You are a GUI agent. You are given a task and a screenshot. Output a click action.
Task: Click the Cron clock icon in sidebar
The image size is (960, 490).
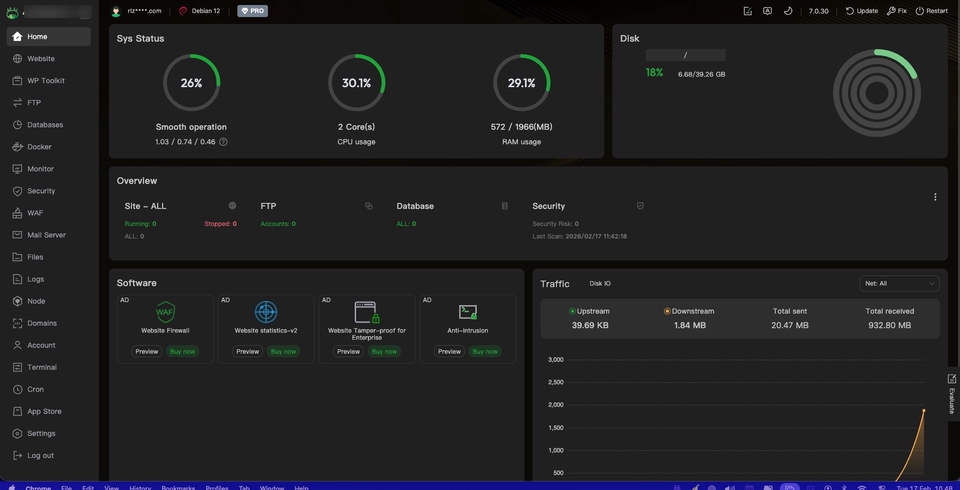[x=17, y=390]
